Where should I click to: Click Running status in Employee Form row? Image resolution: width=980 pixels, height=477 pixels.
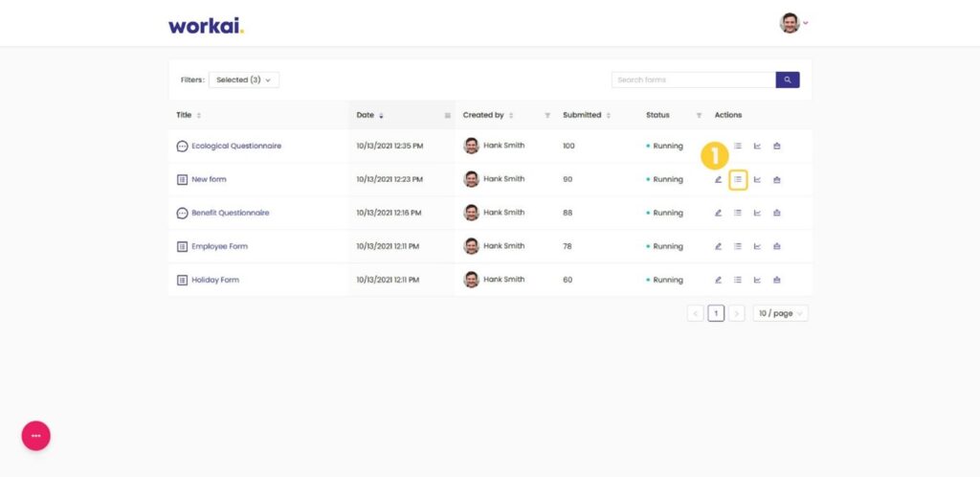[665, 246]
